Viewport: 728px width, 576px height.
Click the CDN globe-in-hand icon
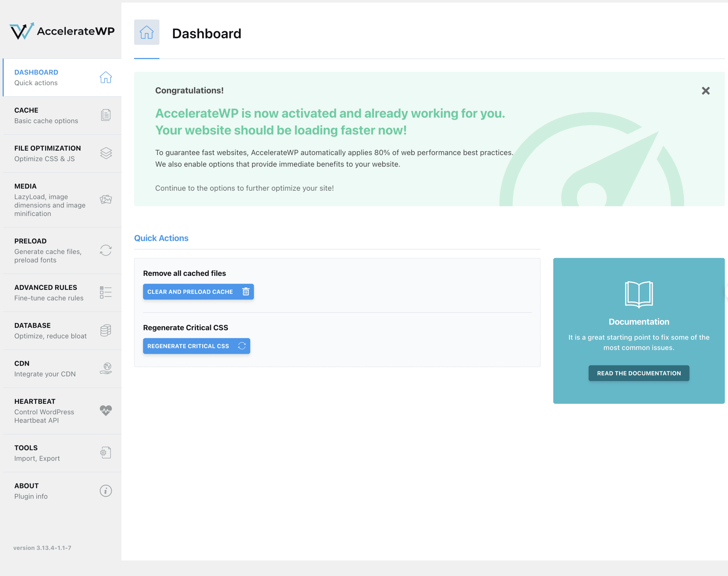(x=106, y=368)
